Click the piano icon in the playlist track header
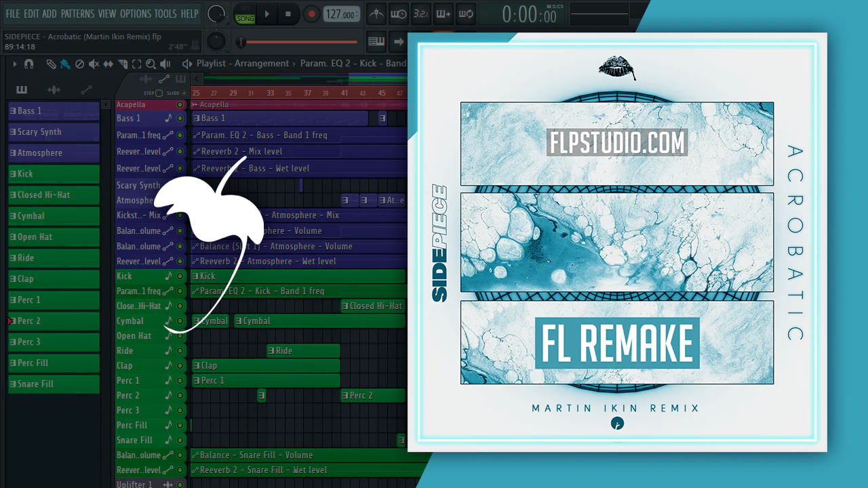This screenshot has height=488, width=868. [x=180, y=80]
